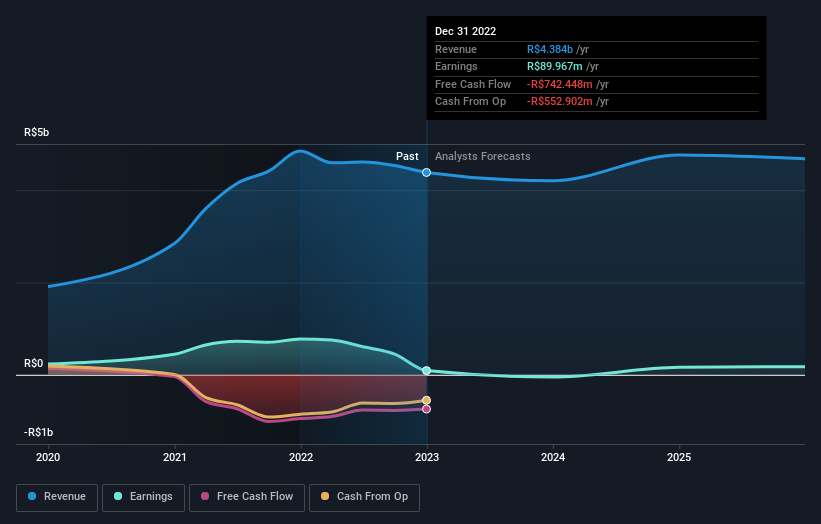
Task: Click the 2025 x-axis label
Action: [679, 457]
